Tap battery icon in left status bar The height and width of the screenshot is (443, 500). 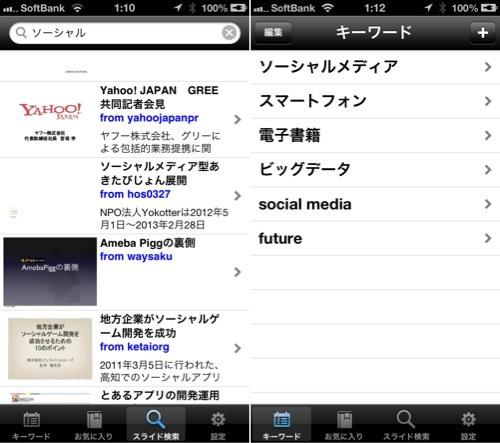click(238, 8)
